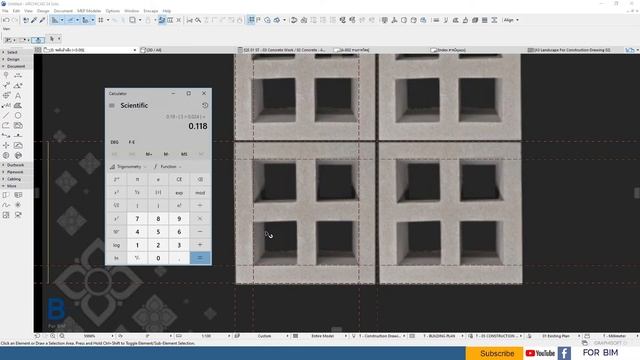Open the Document menu
The height and width of the screenshot is (360, 640).
pos(63,11)
